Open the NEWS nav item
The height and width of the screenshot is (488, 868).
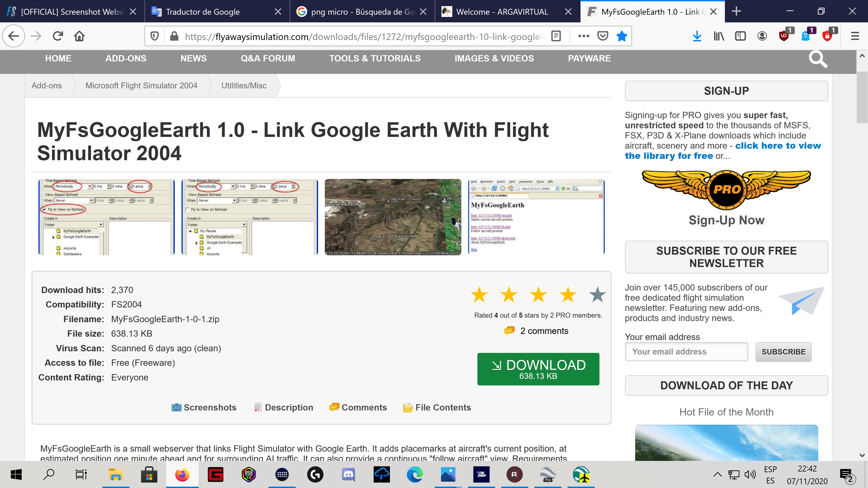point(193,58)
